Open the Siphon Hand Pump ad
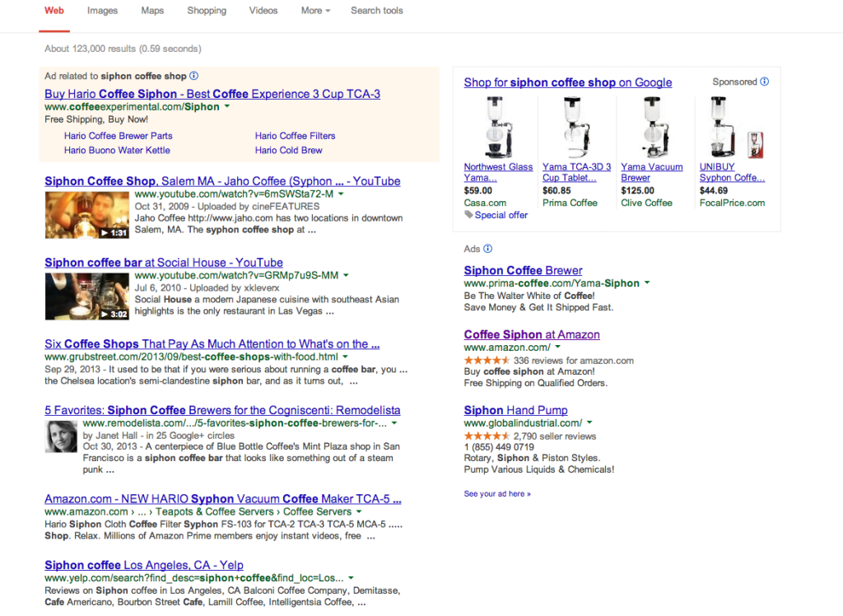The height and width of the screenshot is (616, 843). 515,410
